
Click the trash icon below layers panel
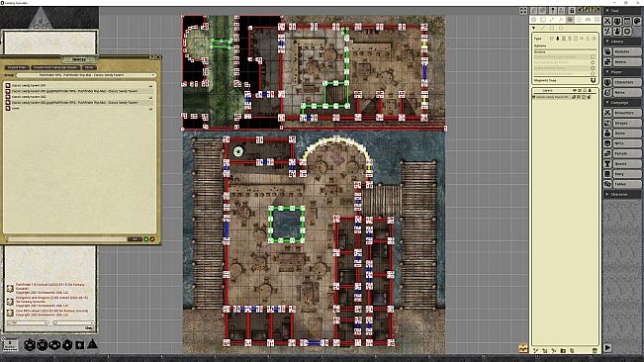(595, 350)
